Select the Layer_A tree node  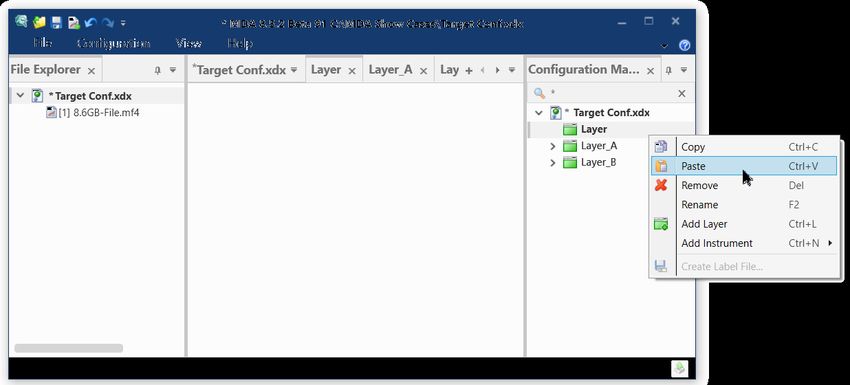click(x=599, y=146)
